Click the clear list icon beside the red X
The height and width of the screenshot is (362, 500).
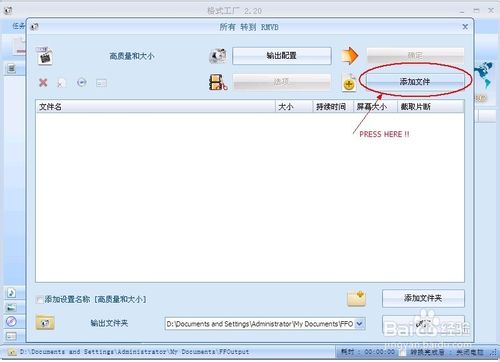(x=61, y=83)
